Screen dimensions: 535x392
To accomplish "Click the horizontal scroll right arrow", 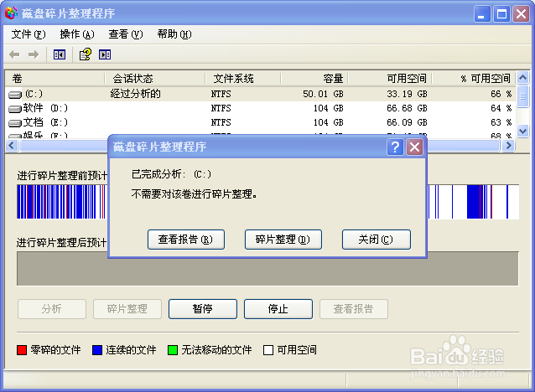I will click(508, 146).
